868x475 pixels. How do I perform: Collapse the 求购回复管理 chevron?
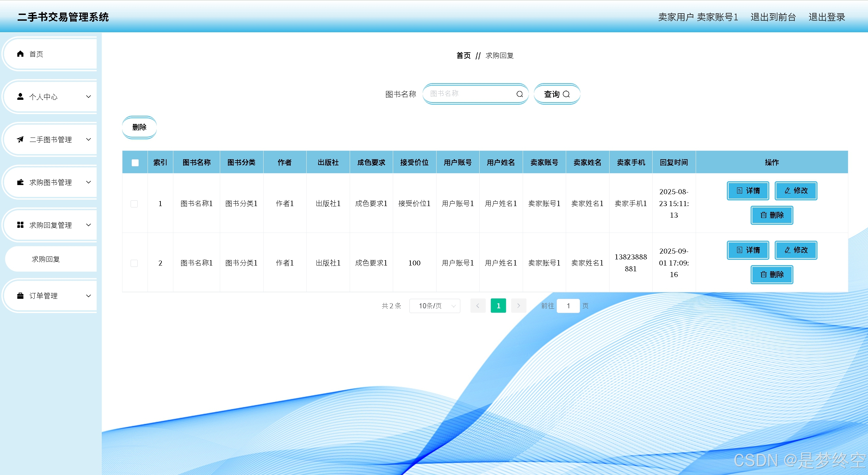(89, 225)
